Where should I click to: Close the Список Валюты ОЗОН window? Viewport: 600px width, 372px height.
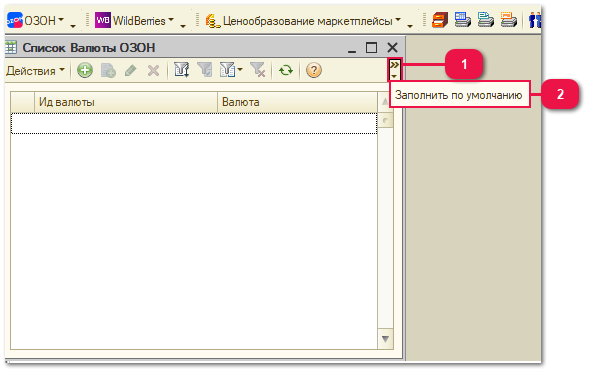[393, 47]
